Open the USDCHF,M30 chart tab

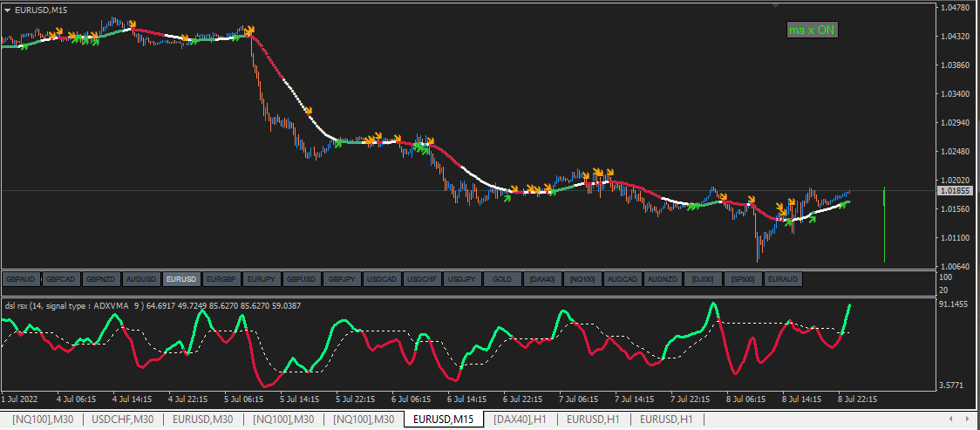tap(122, 420)
